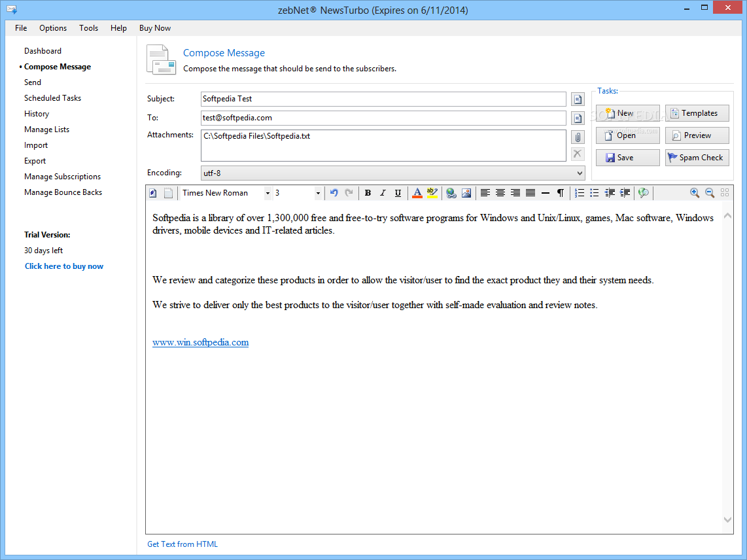Click the editor scrollbar down arrow
This screenshot has width=747, height=560.
(x=727, y=519)
